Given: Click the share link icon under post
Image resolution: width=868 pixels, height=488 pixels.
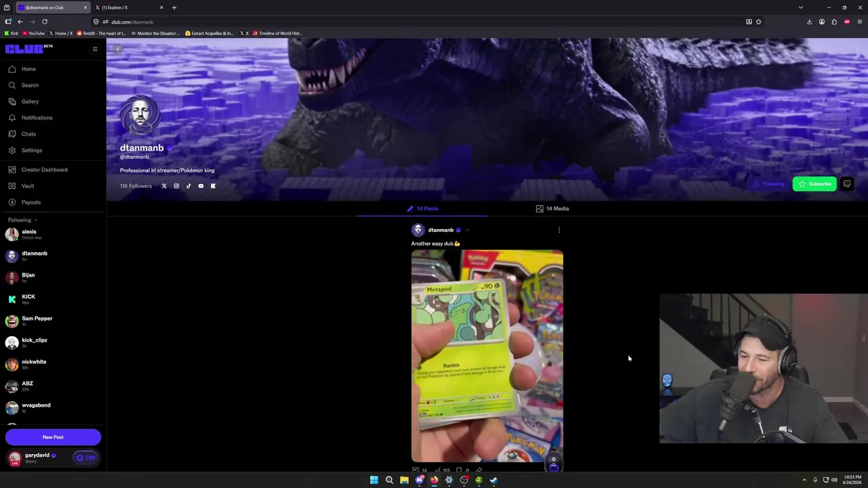Looking at the screenshot, I should (479, 470).
